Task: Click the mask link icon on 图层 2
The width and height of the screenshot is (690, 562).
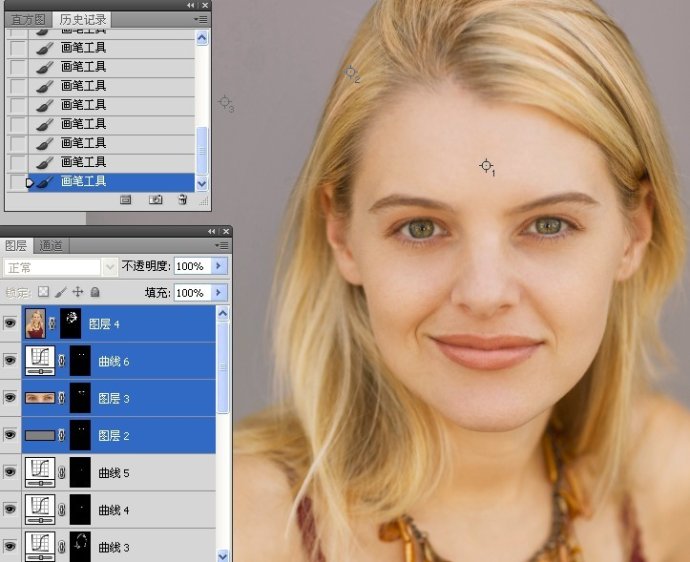Action: tap(62, 435)
